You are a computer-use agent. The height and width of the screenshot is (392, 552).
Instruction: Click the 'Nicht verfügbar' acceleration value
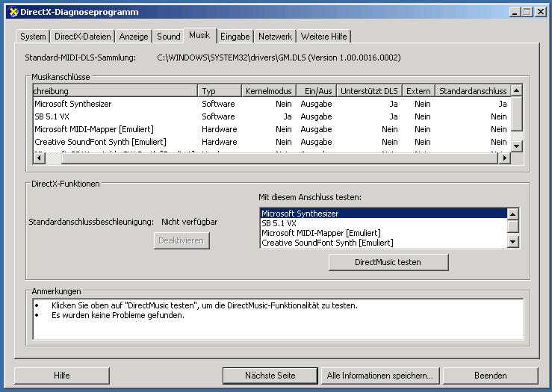click(190, 222)
